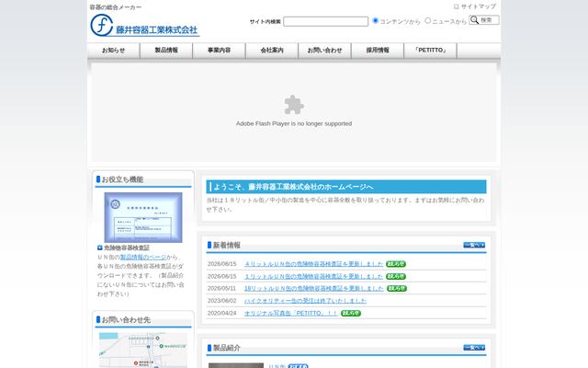Image resolution: width=588 pixels, height=368 pixels.
Task: Open the サイトマップ link
Action: (x=478, y=6)
